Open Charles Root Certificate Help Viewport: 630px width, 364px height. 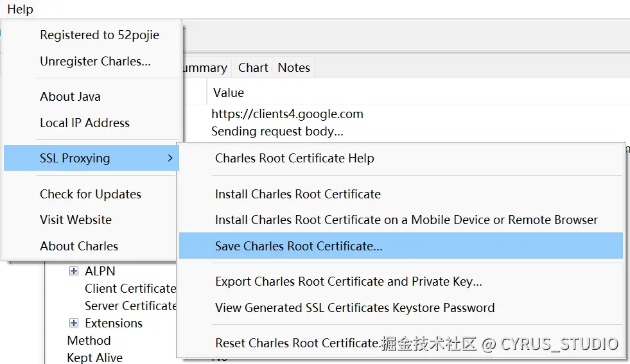pyautogui.click(x=295, y=158)
